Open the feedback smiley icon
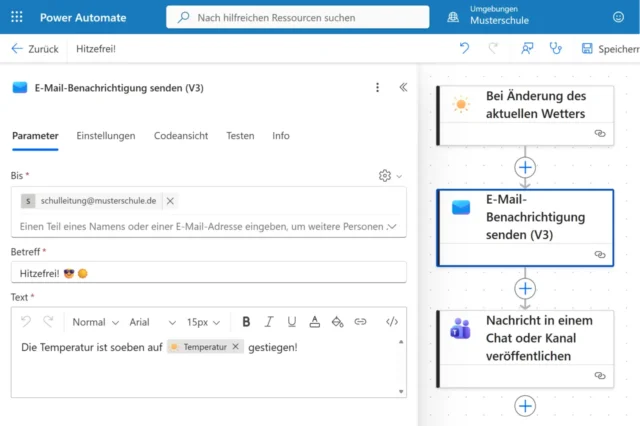640x426 pixels. click(618, 17)
